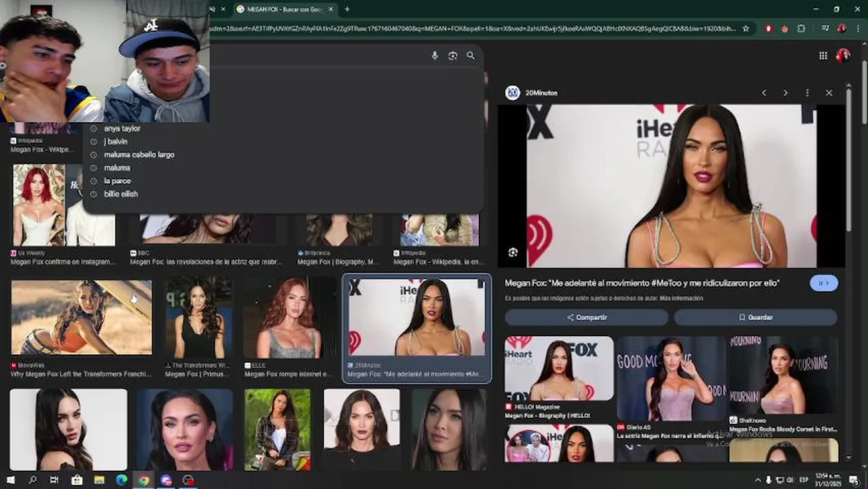This screenshot has height=489, width=868.
Task: Click the 'Ir' visit page button
Action: point(824,283)
